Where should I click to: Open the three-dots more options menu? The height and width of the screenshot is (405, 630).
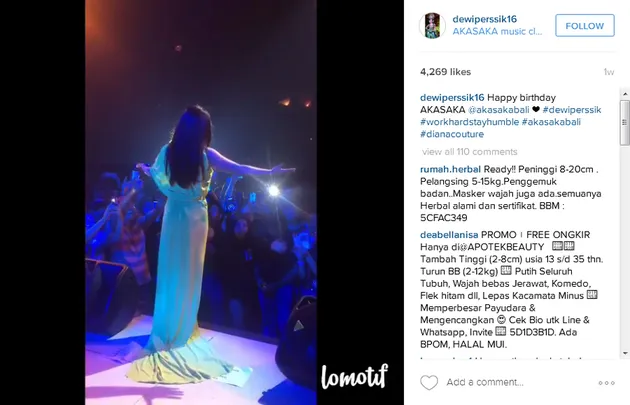coord(606,383)
